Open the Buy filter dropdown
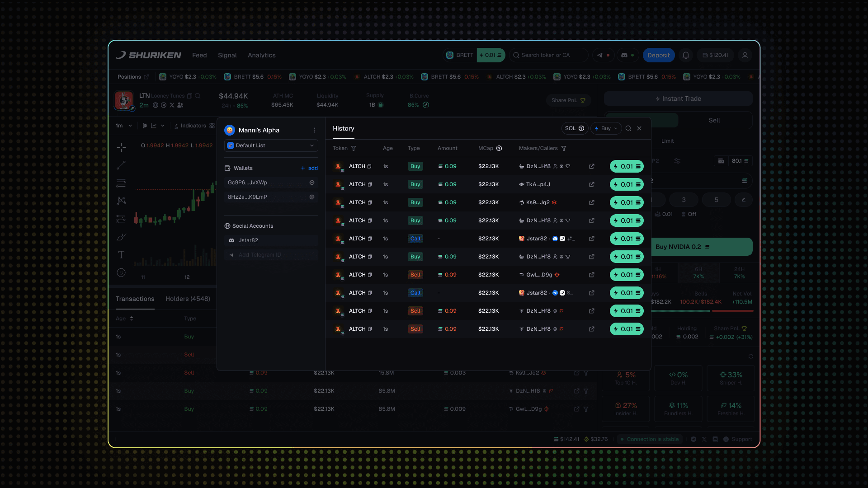This screenshot has height=488, width=868. [x=606, y=128]
